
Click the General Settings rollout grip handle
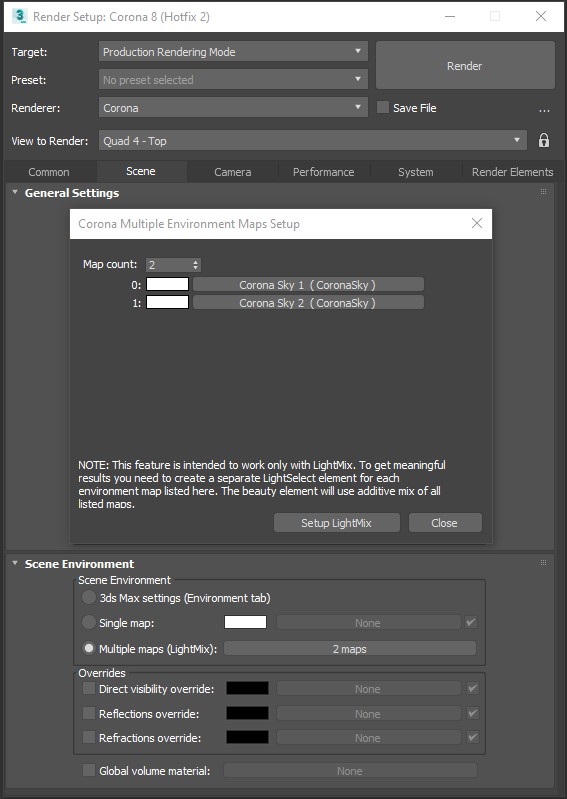coord(543,192)
